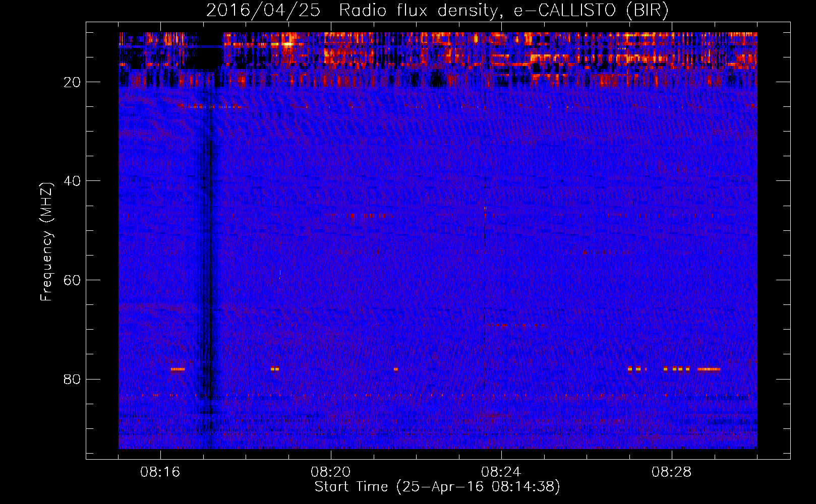
Task: Click the 08:20 time tick label
Action: (x=331, y=472)
